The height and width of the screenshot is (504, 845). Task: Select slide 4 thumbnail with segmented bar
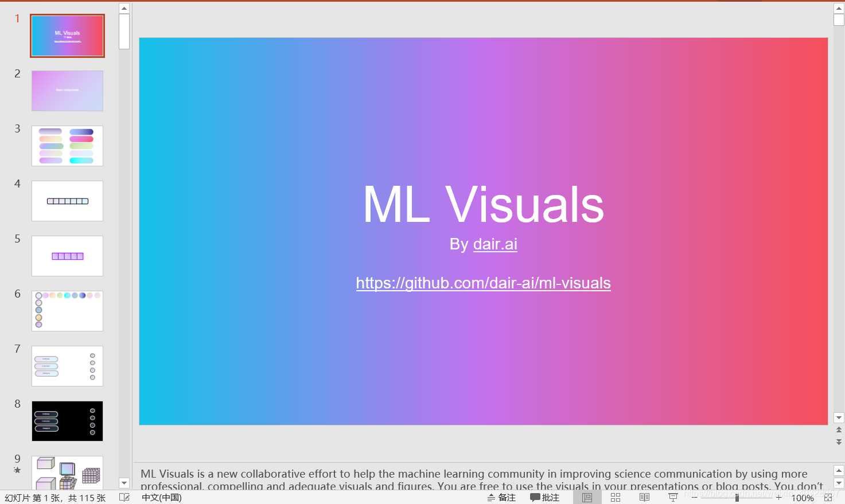coord(67,201)
